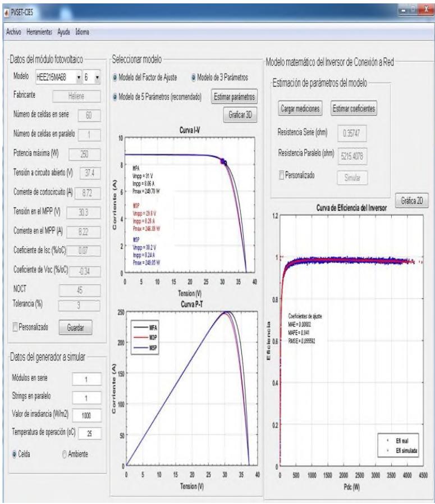The image size is (435, 504).
Task: Select Modelo del Factor de Ajuste option
Action: (116, 77)
